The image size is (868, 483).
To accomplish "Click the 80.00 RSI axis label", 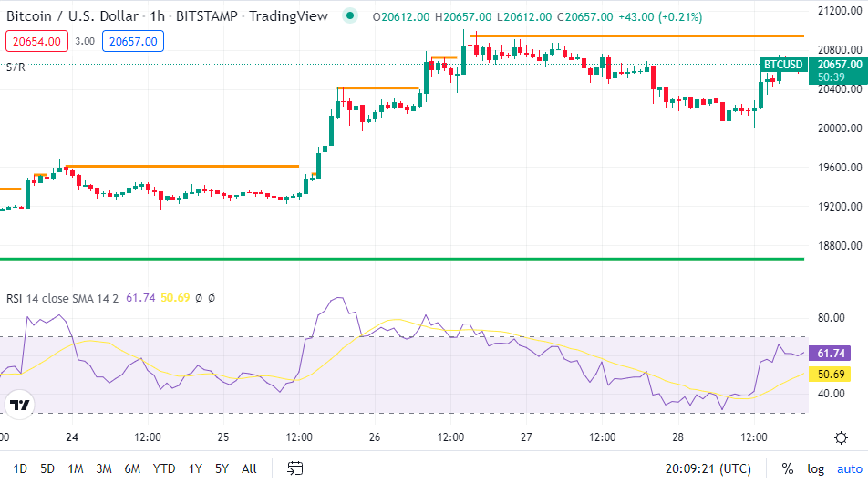I will (831, 317).
